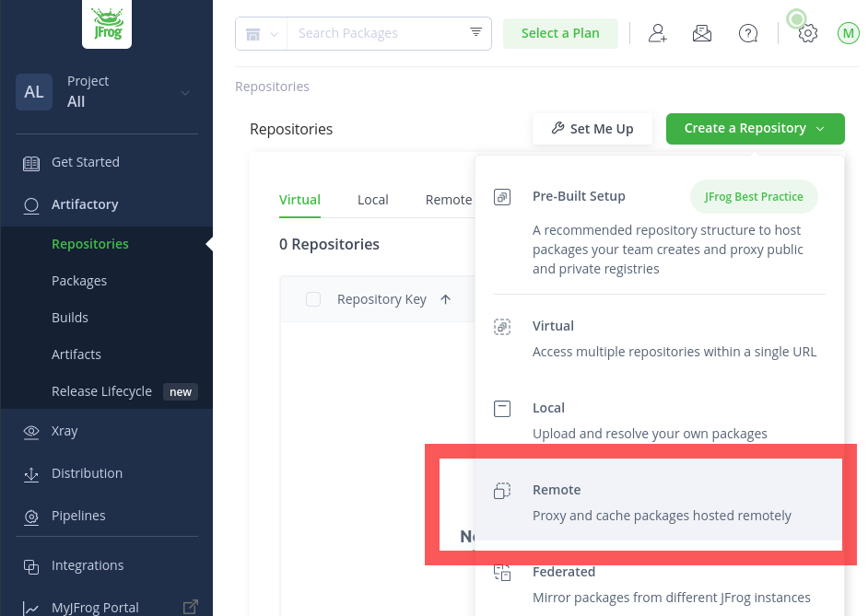Click the JFrog frog logo

point(106,24)
